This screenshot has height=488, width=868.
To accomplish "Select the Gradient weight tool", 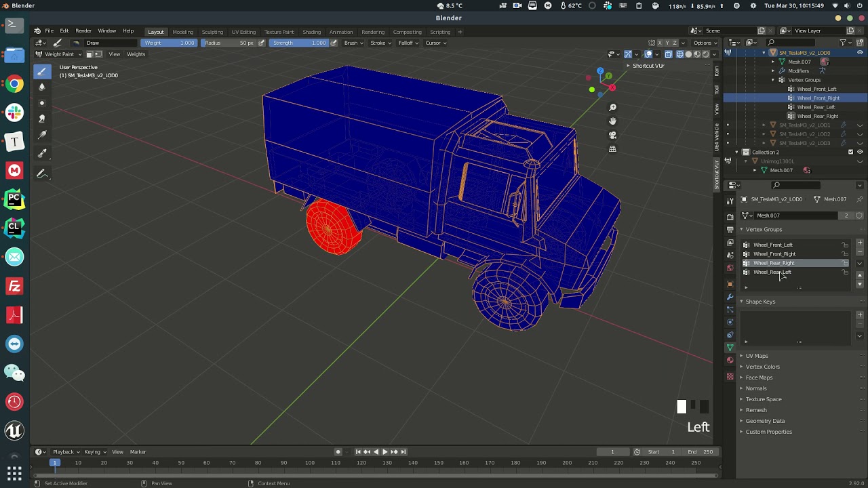I will click(42, 135).
